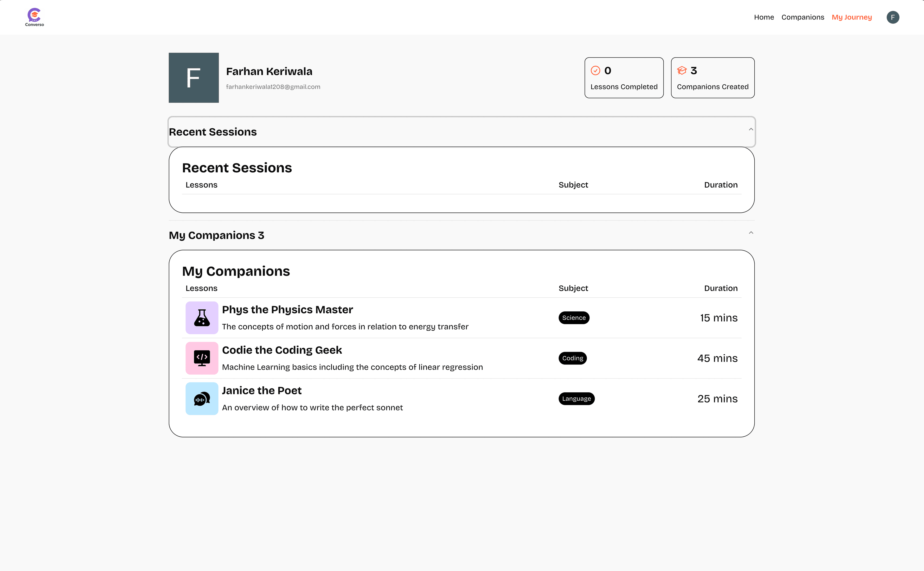Toggle the Recent Sessions section header

213,132
